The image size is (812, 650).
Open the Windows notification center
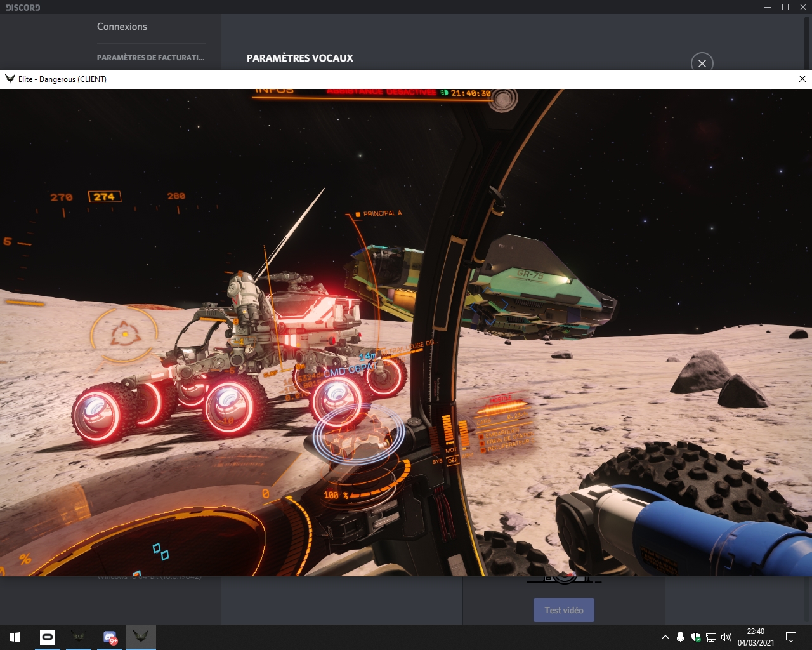click(791, 637)
